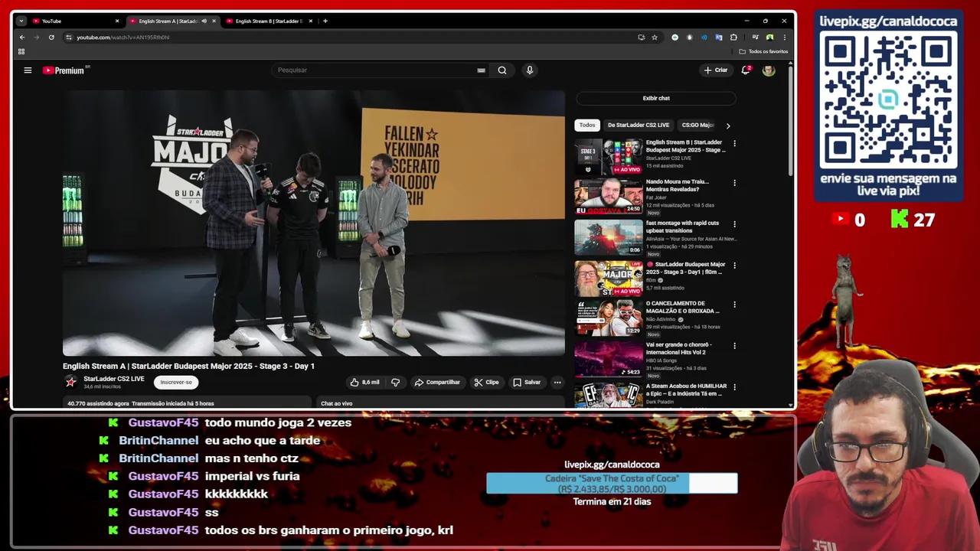Reload the current browser page

(x=51, y=37)
